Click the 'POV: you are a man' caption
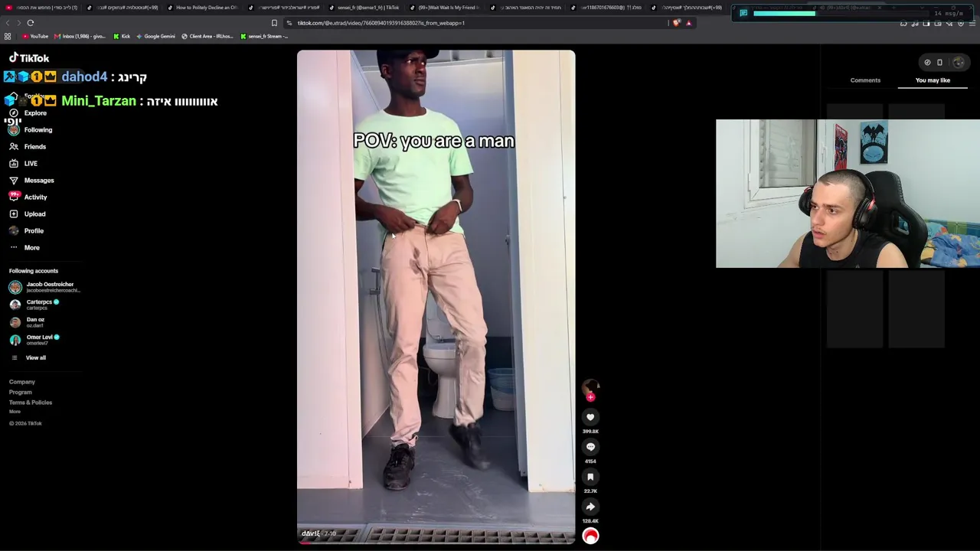The width and height of the screenshot is (980, 551). [x=433, y=141]
